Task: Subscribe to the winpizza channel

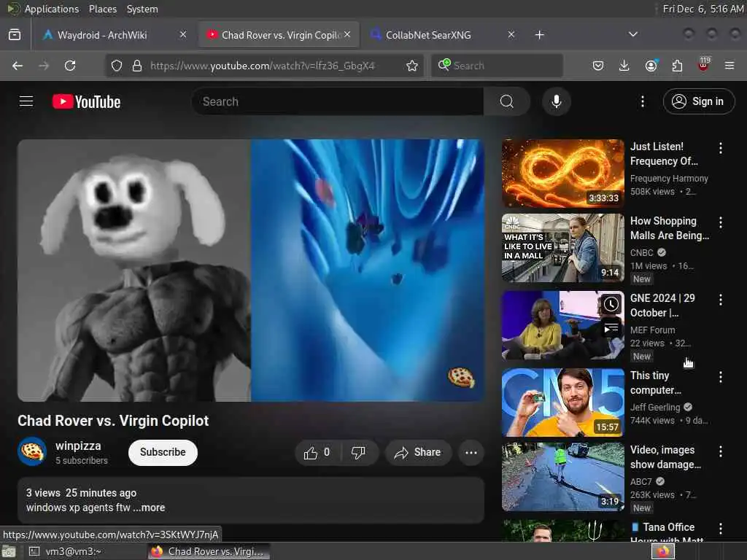Action: [163, 452]
